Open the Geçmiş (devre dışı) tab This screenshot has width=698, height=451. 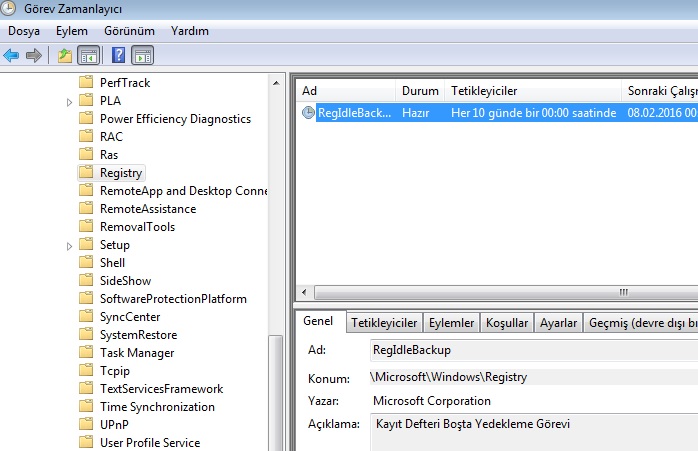(641, 323)
